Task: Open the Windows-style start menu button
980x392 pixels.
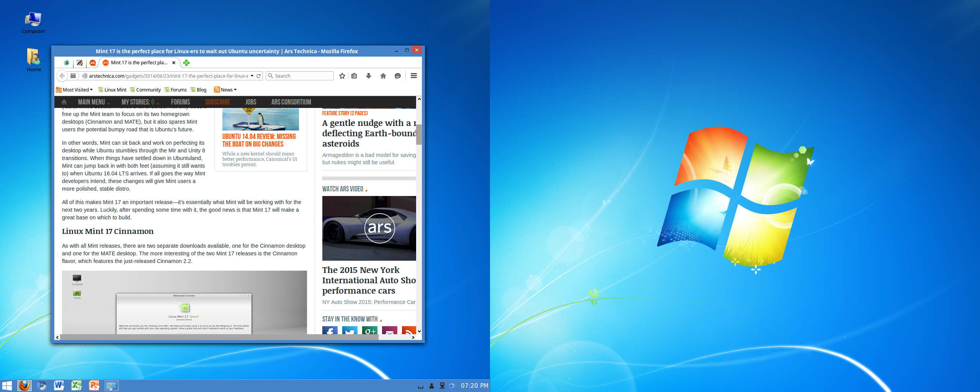Action: [7, 385]
